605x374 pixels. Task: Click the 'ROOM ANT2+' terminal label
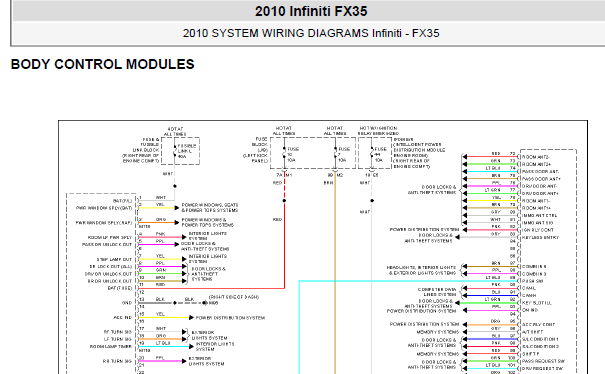tap(536, 164)
